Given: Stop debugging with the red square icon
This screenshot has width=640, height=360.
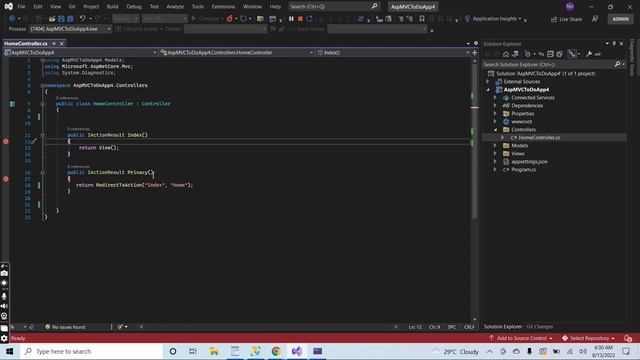Looking at the screenshot, I should tap(300, 19).
